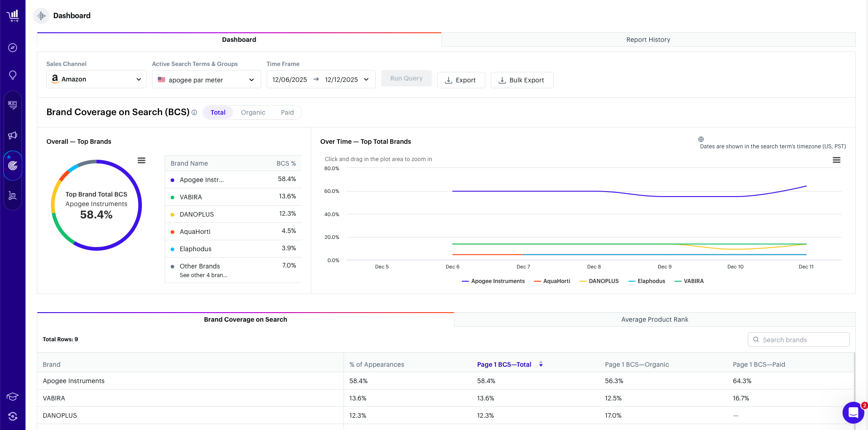Open the Average Product Rank tab

pos(654,319)
